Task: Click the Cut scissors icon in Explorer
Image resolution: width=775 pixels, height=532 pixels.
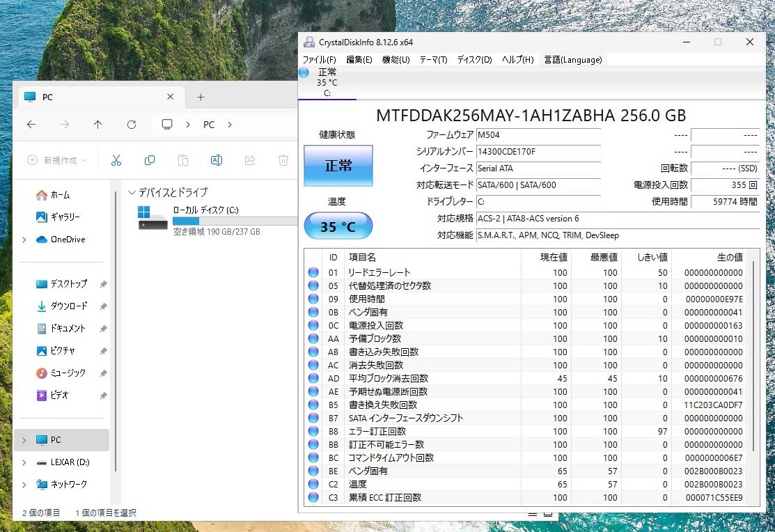Action: tap(116, 160)
